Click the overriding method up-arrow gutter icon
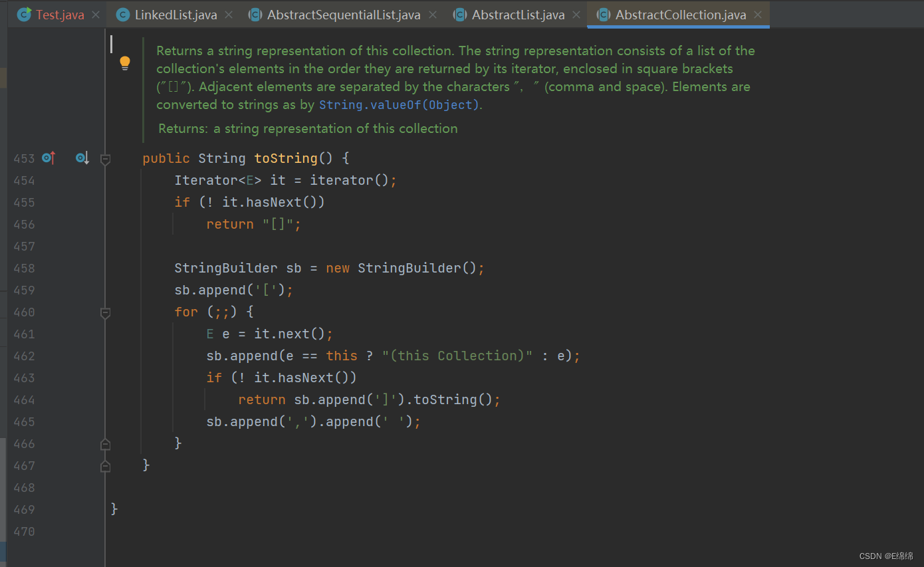The height and width of the screenshot is (567, 924). click(49, 158)
